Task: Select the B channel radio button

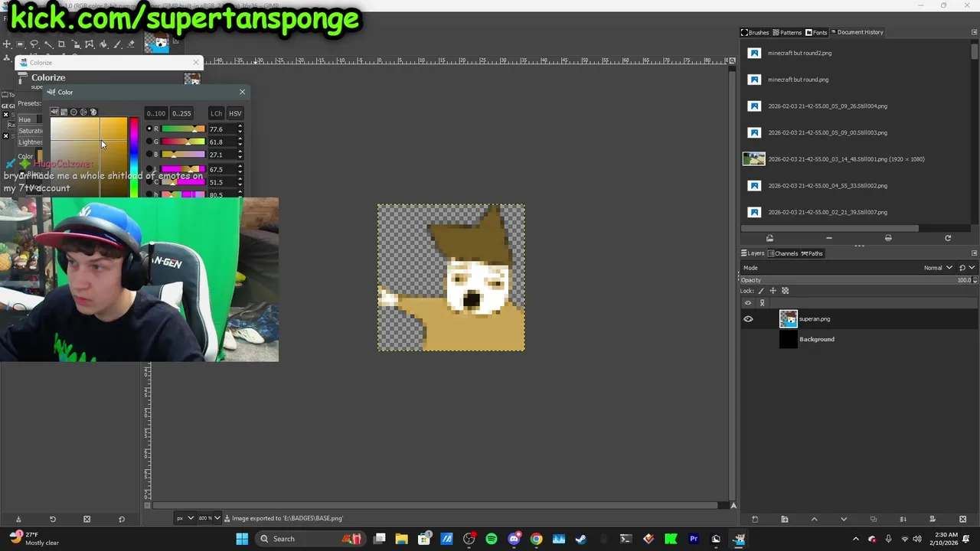Action: pyautogui.click(x=149, y=155)
